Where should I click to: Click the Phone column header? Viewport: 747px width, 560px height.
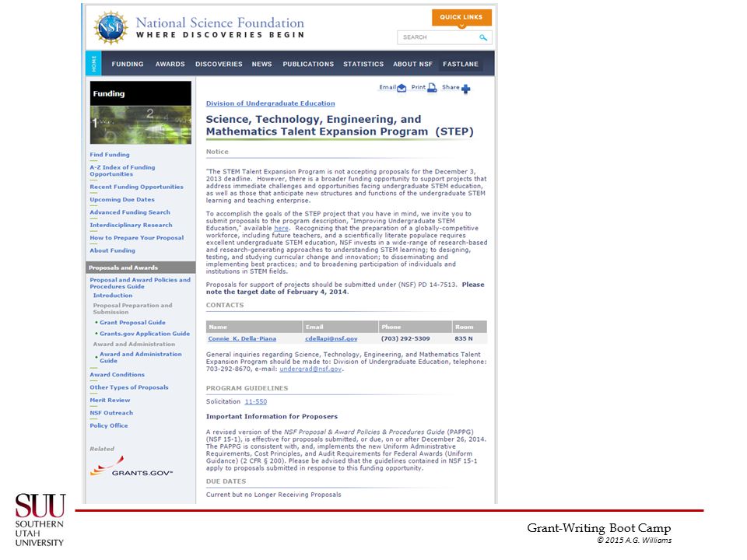(x=415, y=327)
